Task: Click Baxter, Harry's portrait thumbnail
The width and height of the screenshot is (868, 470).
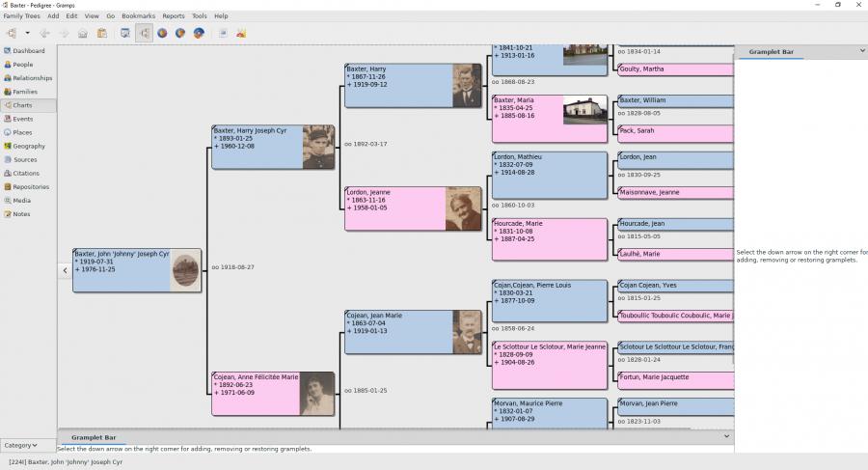Action: [467, 85]
